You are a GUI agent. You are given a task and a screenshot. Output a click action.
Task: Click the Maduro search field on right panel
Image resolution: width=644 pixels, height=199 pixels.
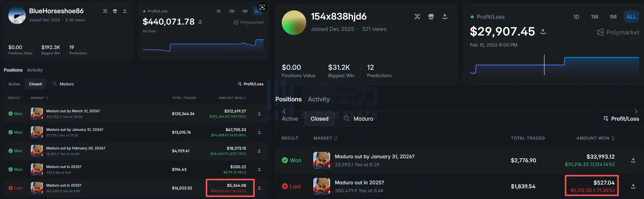[x=466, y=119]
